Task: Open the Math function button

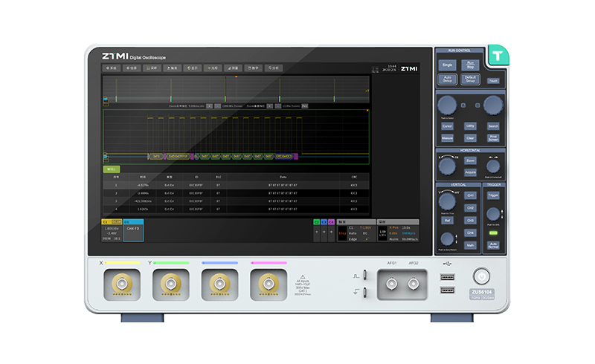Action: pyautogui.click(x=470, y=245)
